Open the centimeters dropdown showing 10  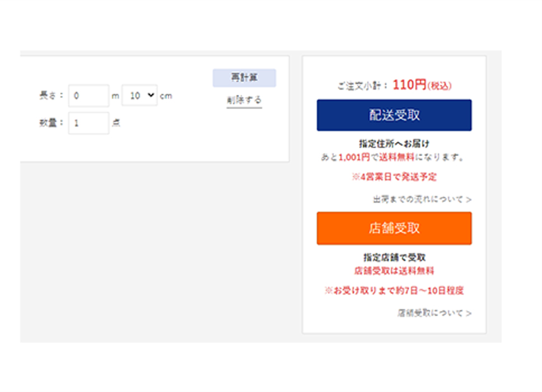click(x=139, y=95)
